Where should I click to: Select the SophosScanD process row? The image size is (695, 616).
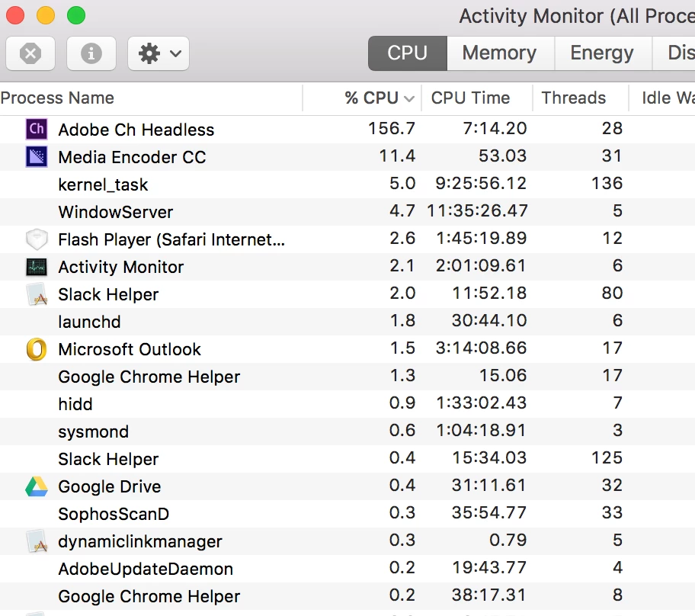point(347,514)
